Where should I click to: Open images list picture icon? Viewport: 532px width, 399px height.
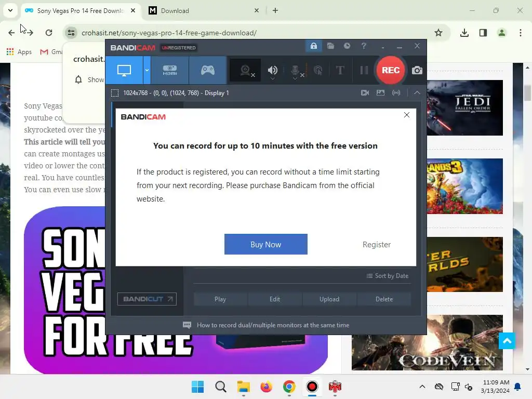(x=380, y=92)
